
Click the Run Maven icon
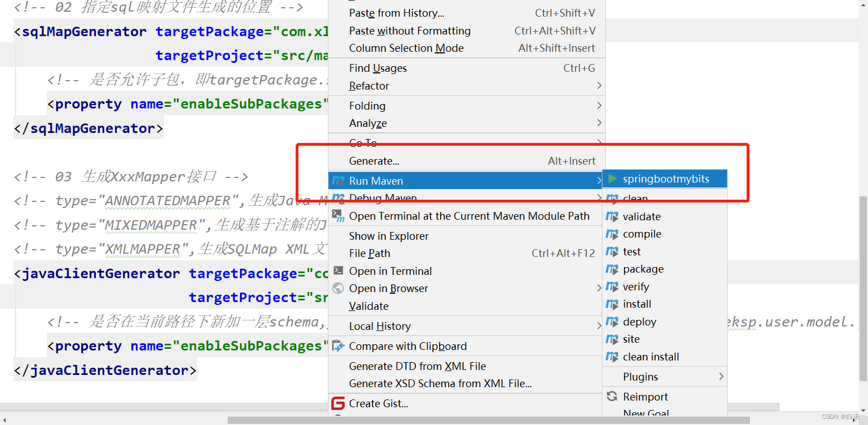(x=339, y=180)
